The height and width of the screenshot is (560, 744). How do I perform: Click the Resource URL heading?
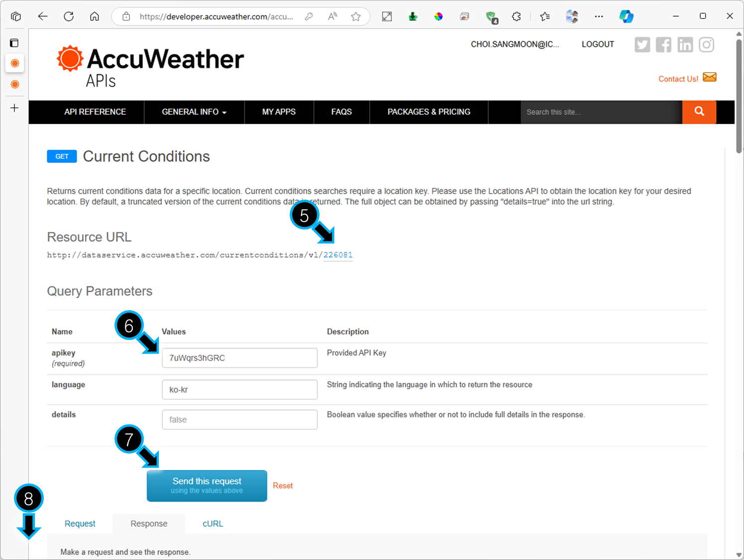89,237
